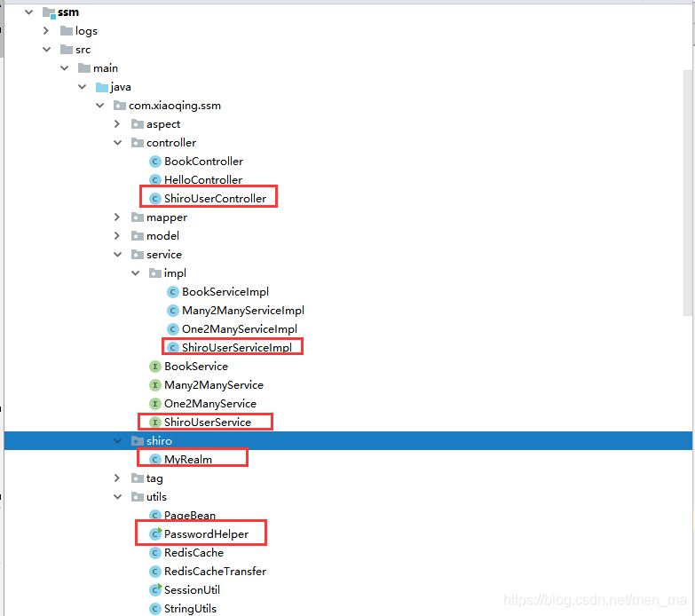This screenshot has height=616, width=695.
Task: Select the ShiroUserService interface
Action: tap(208, 422)
